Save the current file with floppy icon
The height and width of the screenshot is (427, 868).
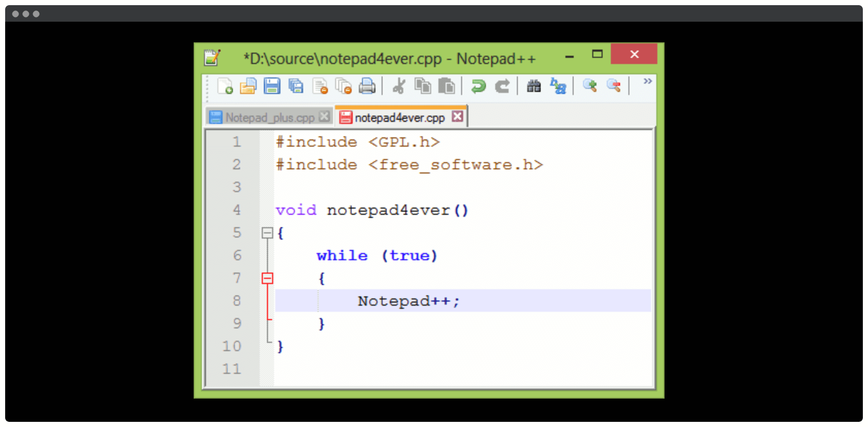(x=272, y=86)
